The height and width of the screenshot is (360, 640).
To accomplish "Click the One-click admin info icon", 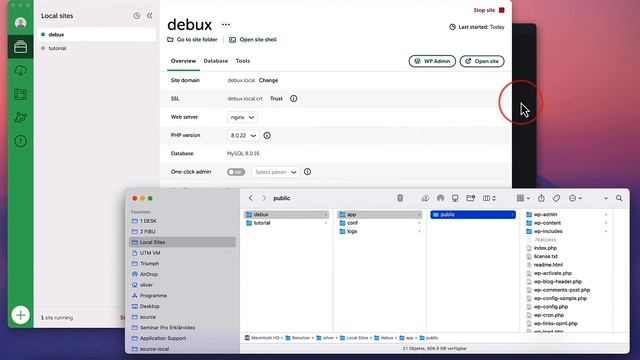I will tap(307, 172).
